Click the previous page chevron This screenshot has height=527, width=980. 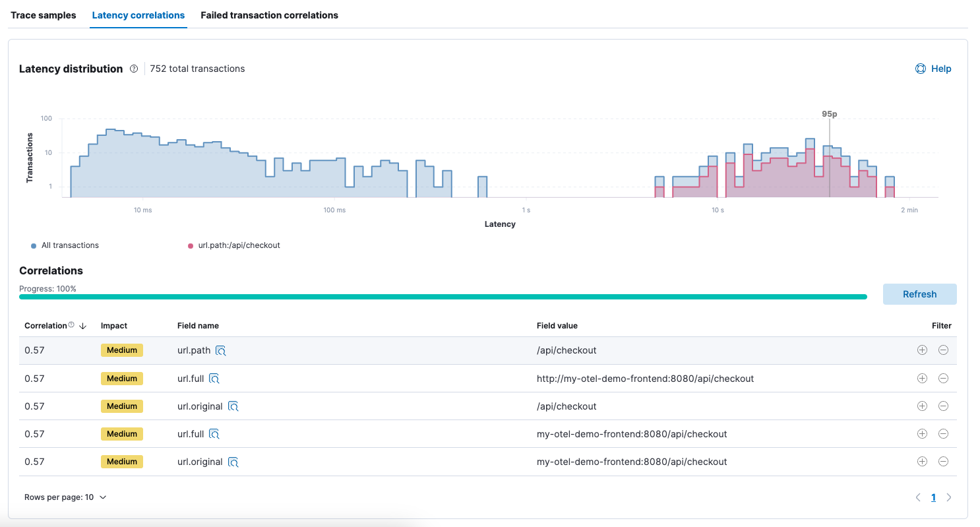(917, 497)
